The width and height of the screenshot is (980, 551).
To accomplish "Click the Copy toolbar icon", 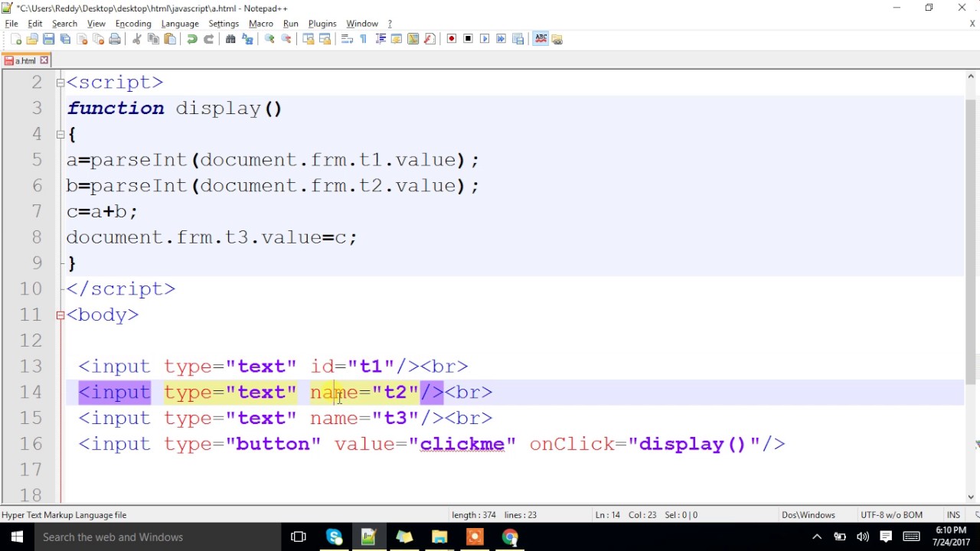I will pyautogui.click(x=153, y=39).
